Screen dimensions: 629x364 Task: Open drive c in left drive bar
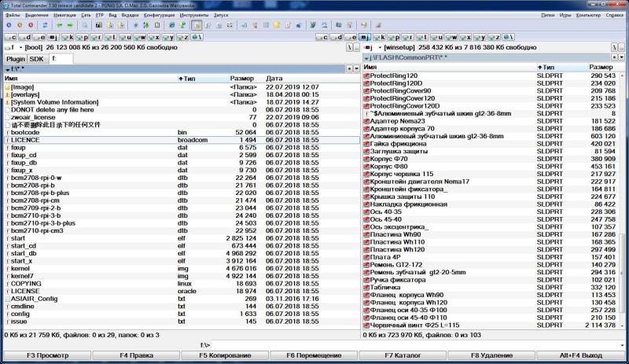(x=10, y=37)
